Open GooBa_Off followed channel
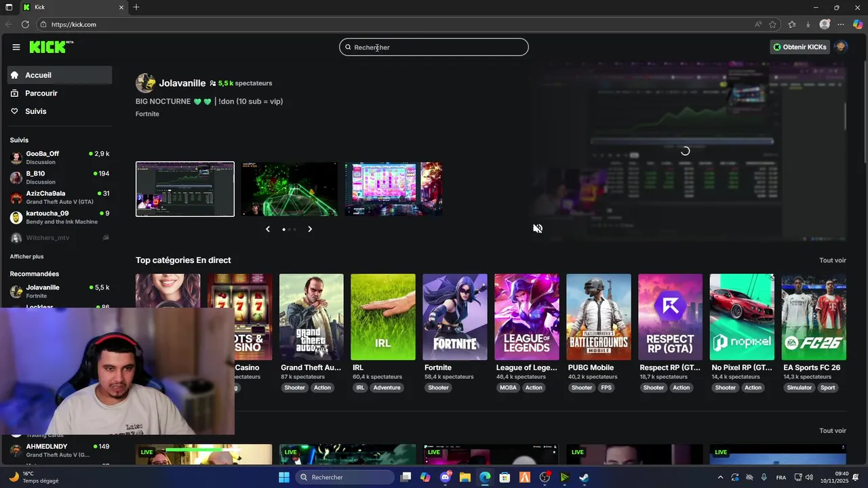 pos(60,158)
